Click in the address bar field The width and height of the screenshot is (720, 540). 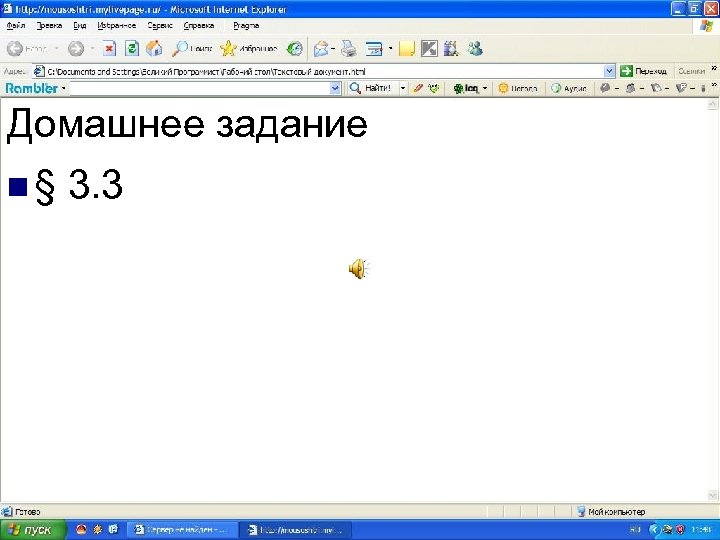(x=324, y=71)
